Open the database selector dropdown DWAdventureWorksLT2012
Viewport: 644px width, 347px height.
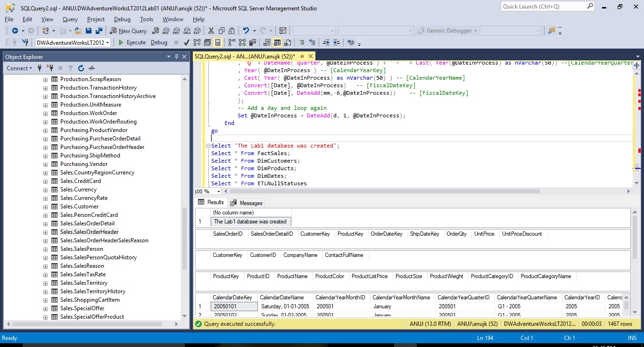[x=108, y=42]
